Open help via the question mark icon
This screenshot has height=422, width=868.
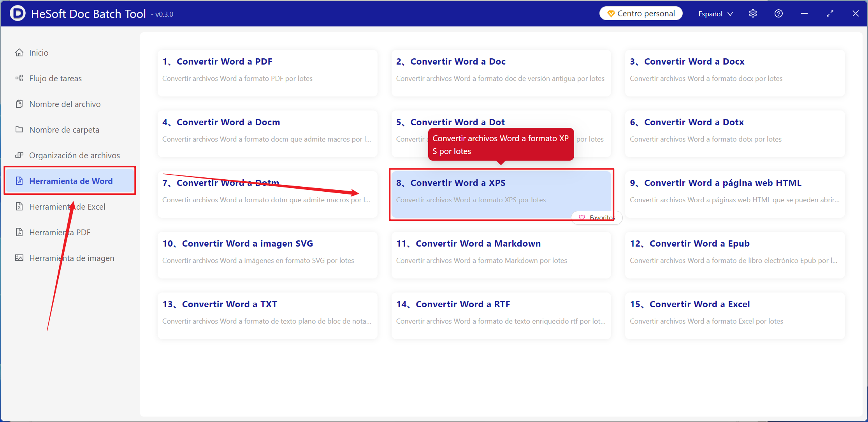tap(778, 14)
